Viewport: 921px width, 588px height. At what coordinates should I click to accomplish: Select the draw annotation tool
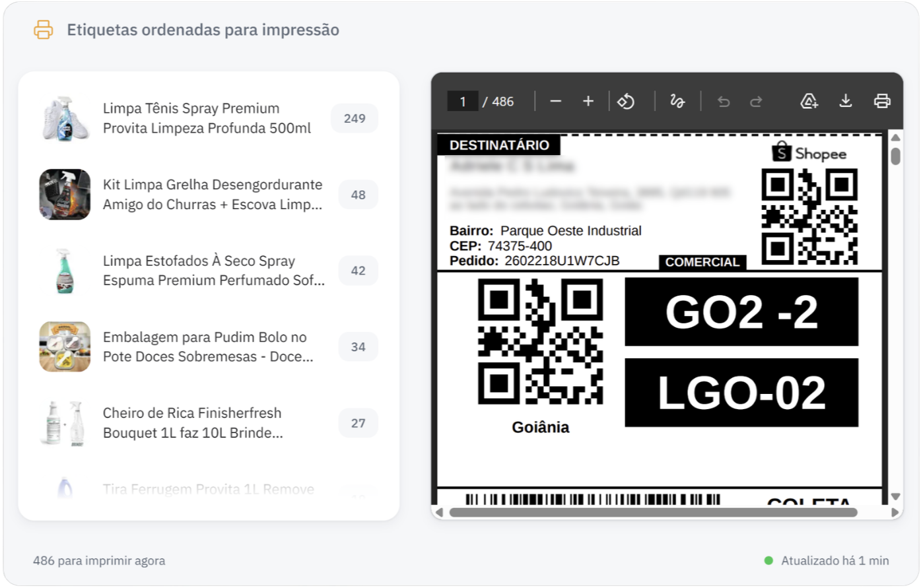click(678, 101)
